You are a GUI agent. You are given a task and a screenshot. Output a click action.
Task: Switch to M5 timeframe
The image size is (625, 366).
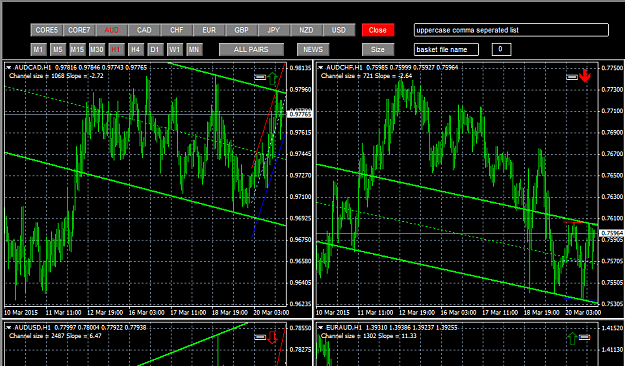coord(58,49)
